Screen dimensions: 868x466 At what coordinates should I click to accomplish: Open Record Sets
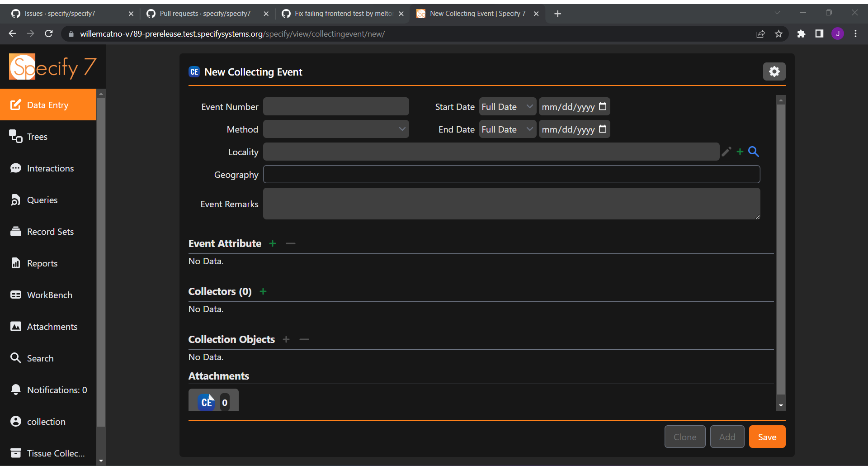pyautogui.click(x=50, y=231)
